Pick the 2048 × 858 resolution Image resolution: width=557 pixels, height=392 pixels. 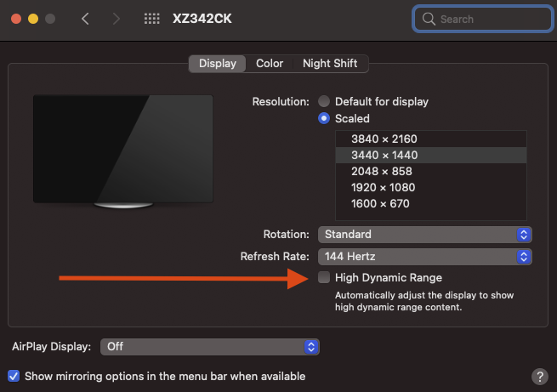[384, 171]
